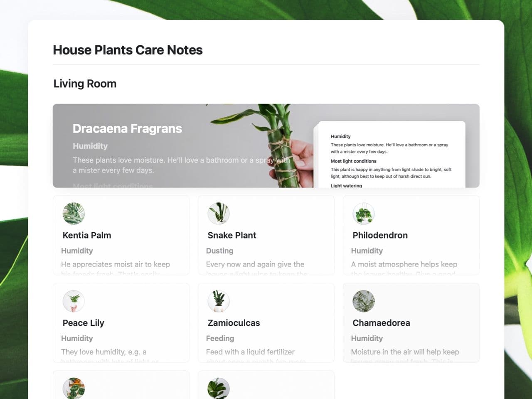The height and width of the screenshot is (399, 532).
Task: Open the Snake Plant card title
Action: 232,235
